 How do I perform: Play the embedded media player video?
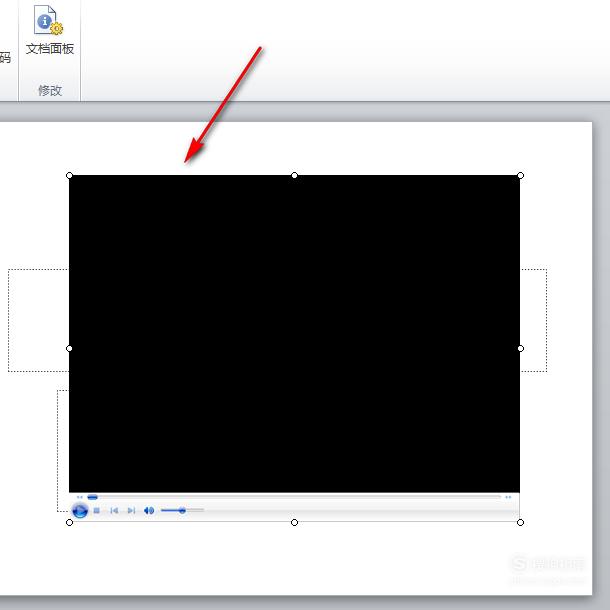click(80, 510)
